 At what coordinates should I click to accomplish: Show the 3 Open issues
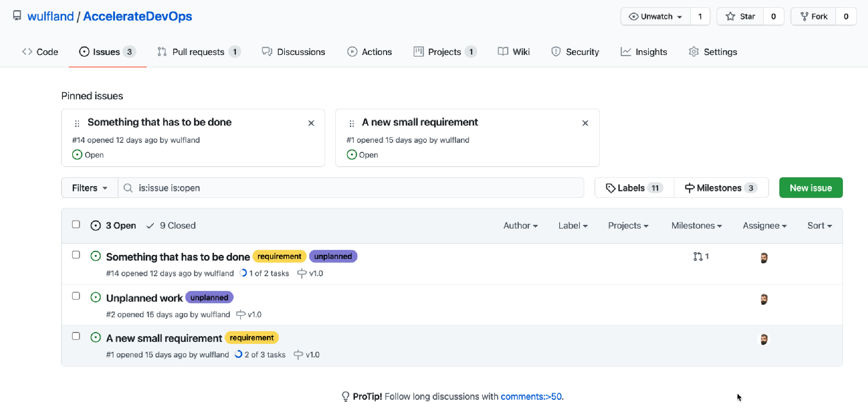113,226
